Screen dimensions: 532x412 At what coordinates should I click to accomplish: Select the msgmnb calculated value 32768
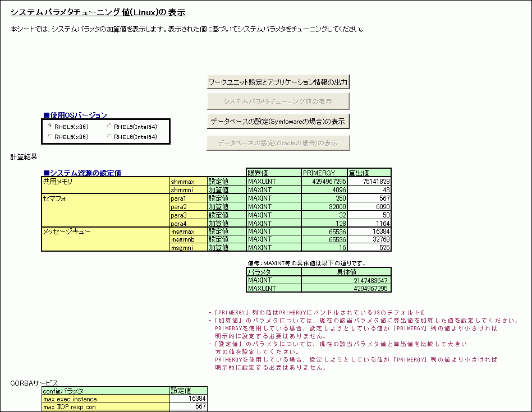pyautogui.click(x=369, y=239)
